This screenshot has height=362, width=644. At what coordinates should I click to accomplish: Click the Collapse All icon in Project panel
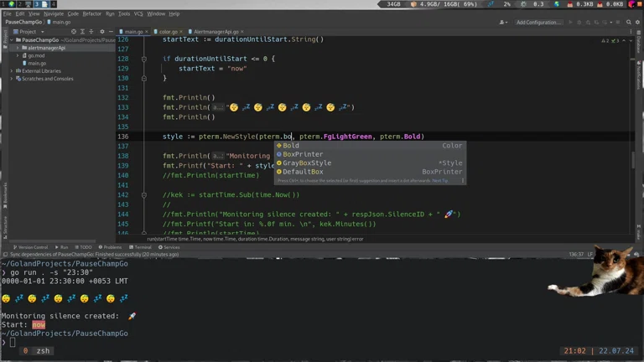pos(91,32)
